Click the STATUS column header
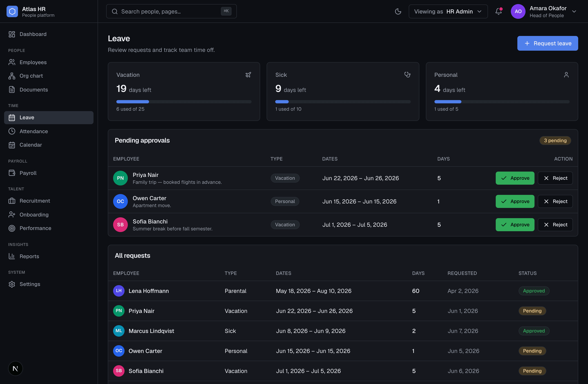Image resolution: width=588 pixels, height=384 pixels. click(x=527, y=273)
